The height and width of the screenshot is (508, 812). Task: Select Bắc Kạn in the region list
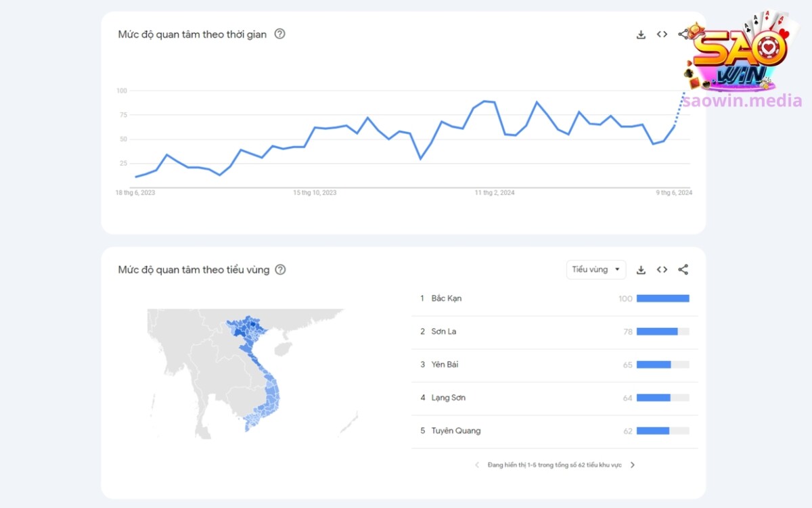(x=446, y=298)
